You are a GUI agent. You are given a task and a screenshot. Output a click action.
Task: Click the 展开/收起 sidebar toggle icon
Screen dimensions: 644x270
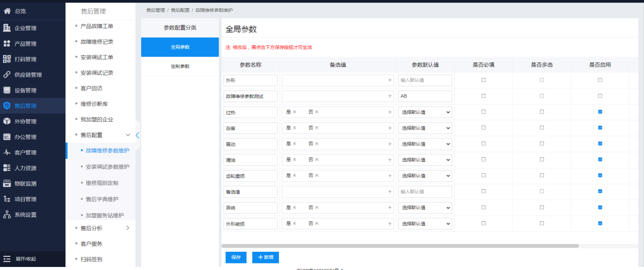point(7,259)
